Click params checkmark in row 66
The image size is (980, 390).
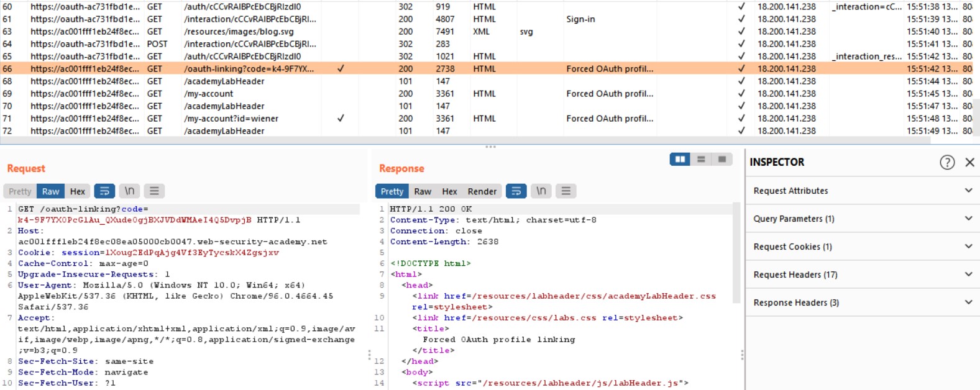341,69
